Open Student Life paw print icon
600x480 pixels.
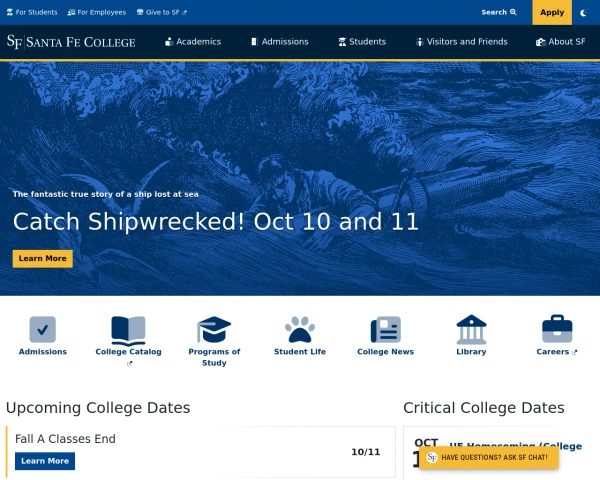pos(300,329)
